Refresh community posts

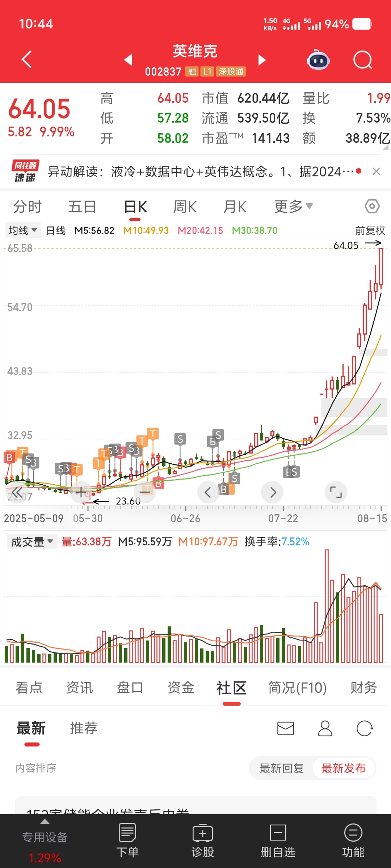click(364, 728)
